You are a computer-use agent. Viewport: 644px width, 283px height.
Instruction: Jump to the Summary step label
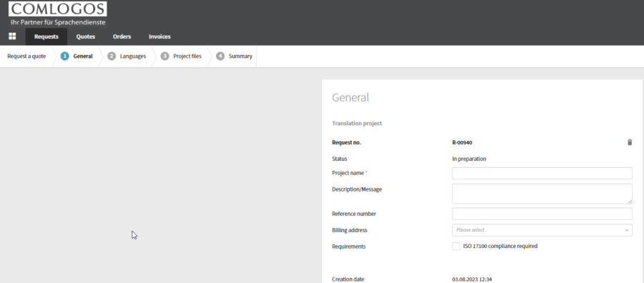pos(240,56)
